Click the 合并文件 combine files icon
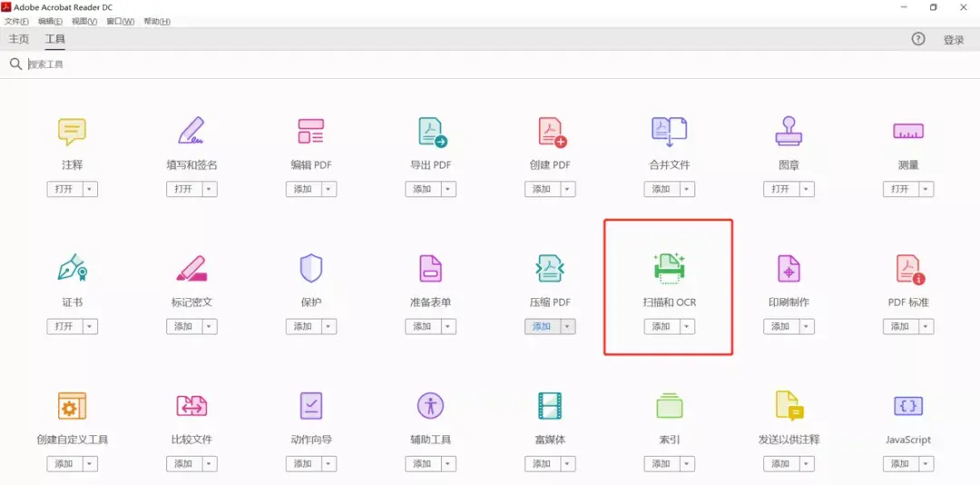 coord(669,132)
